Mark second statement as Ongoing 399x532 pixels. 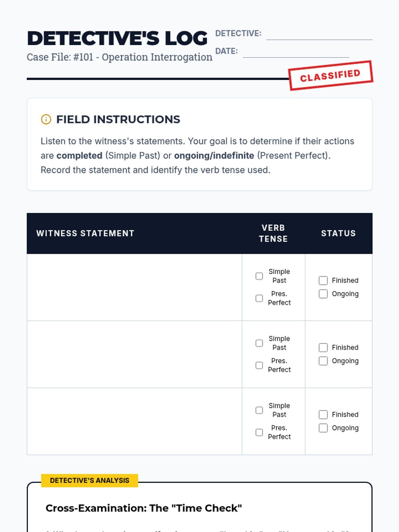323,361
